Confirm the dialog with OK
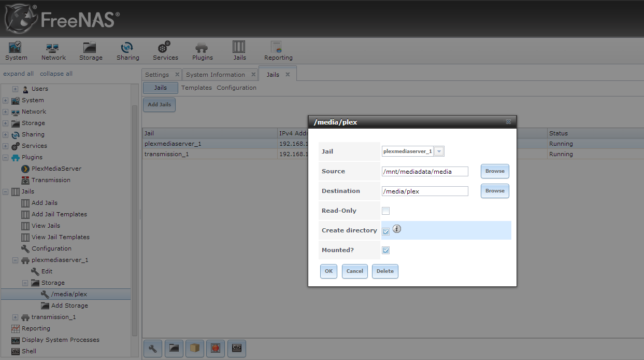Image resolution: width=644 pixels, height=360 pixels. point(328,271)
